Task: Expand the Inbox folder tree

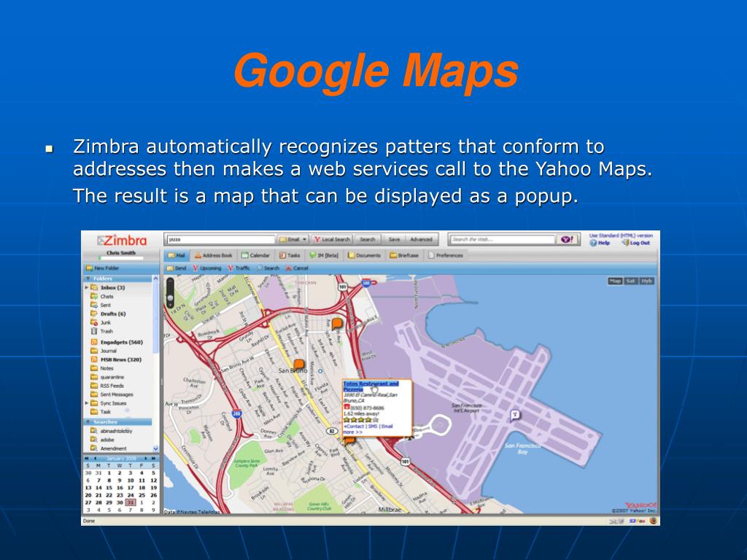Action: coord(87,287)
